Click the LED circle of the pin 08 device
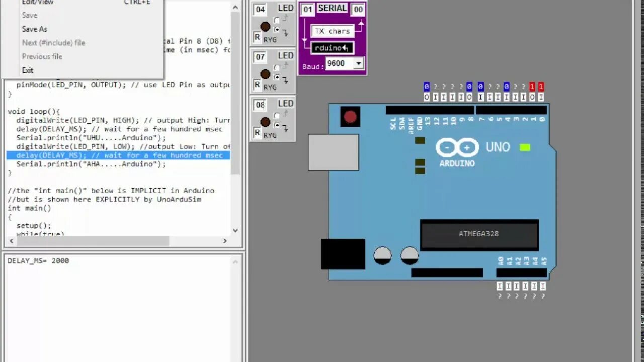 [x=265, y=122]
